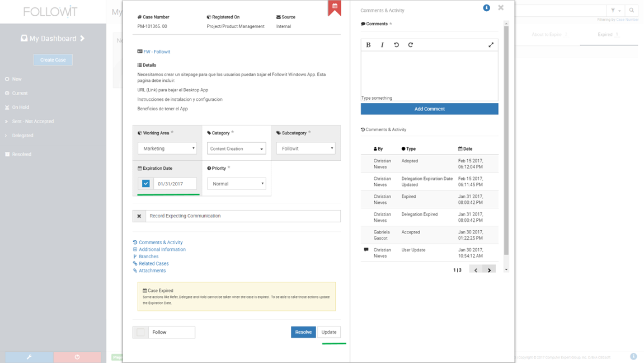644x363 pixels.
Task: Toggle the power button at sidebar bottom
Action: pos(78,357)
